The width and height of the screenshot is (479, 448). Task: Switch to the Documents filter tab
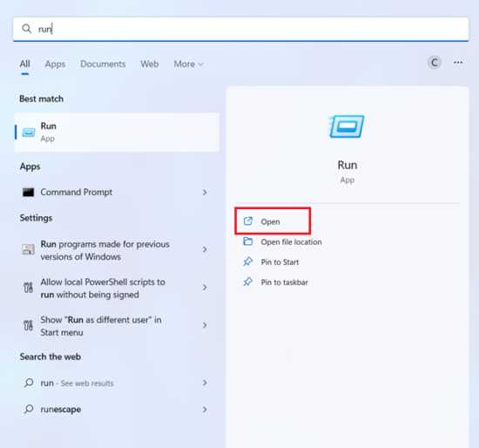[x=103, y=64]
